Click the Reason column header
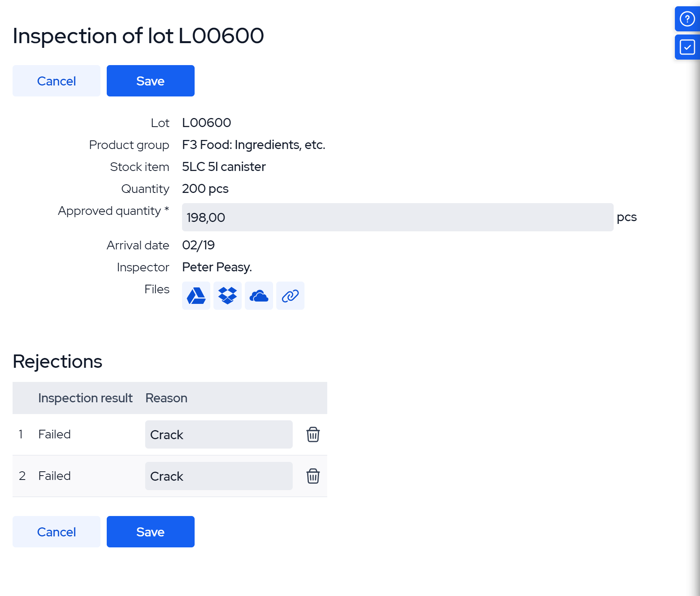This screenshot has width=700, height=596. tap(166, 398)
